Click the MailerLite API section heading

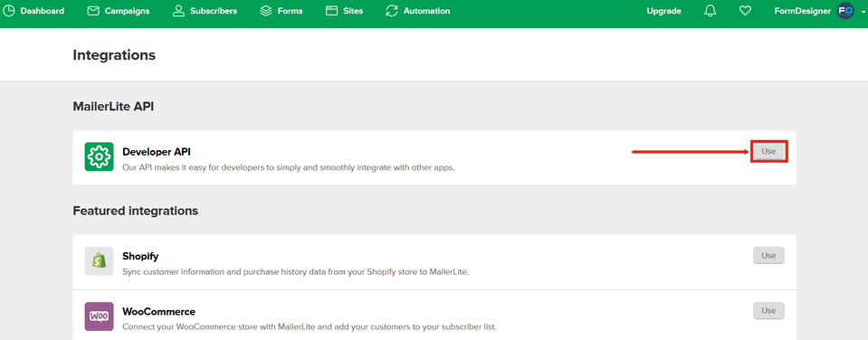113,107
